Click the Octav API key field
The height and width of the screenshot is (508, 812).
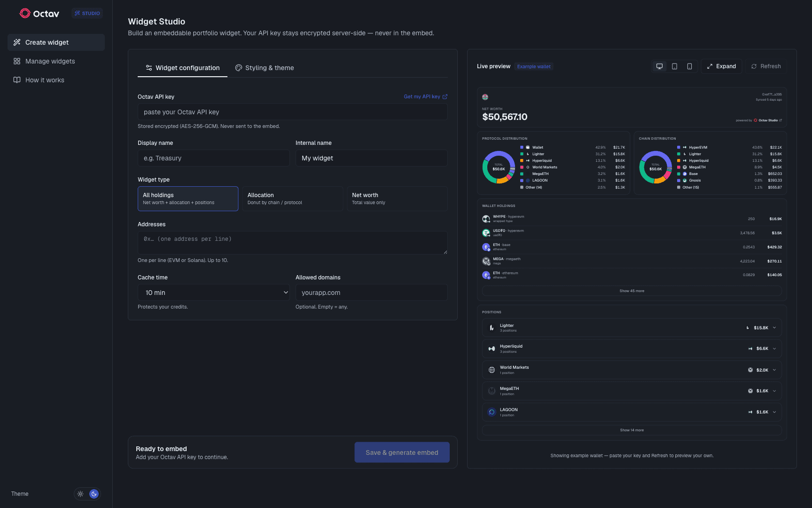point(293,112)
